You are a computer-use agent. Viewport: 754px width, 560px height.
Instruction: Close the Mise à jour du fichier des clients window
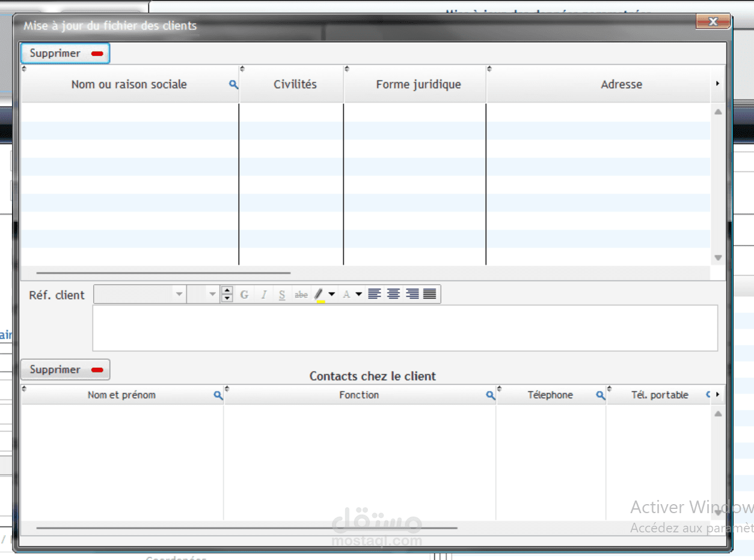pyautogui.click(x=713, y=22)
